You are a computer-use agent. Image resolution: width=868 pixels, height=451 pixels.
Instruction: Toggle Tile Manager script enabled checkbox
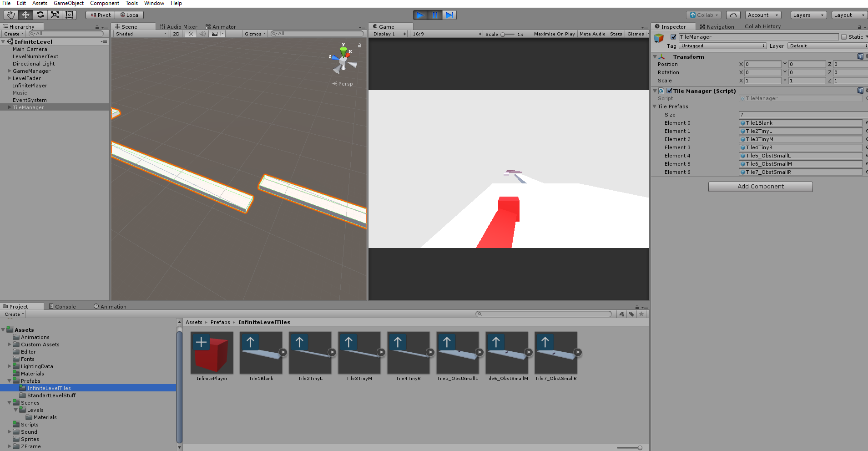669,91
